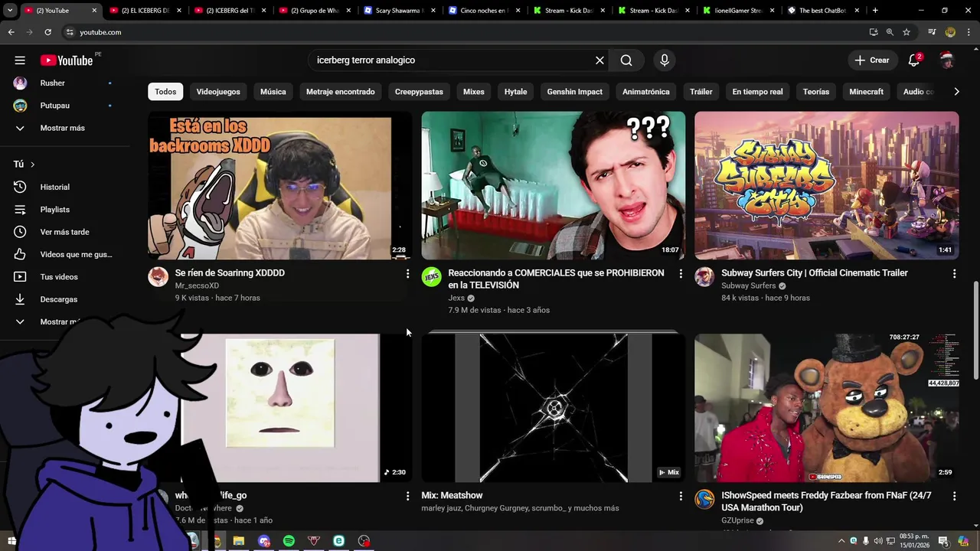This screenshot has height=551, width=980.
Task: Open options for Mix: Meatshow
Action: tap(681, 496)
